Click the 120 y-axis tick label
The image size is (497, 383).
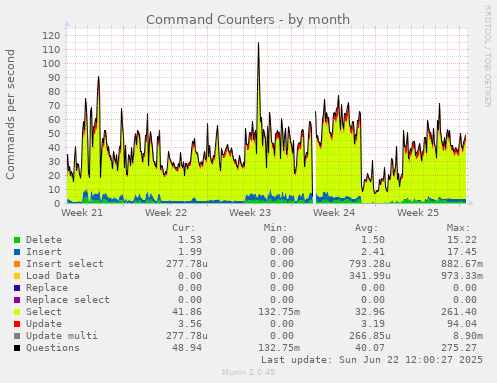coord(51,35)
